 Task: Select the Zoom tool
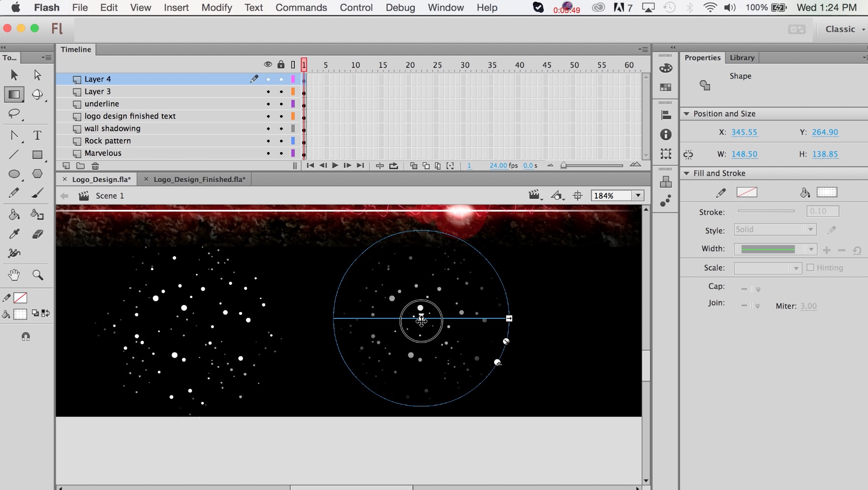click(38, 275)
